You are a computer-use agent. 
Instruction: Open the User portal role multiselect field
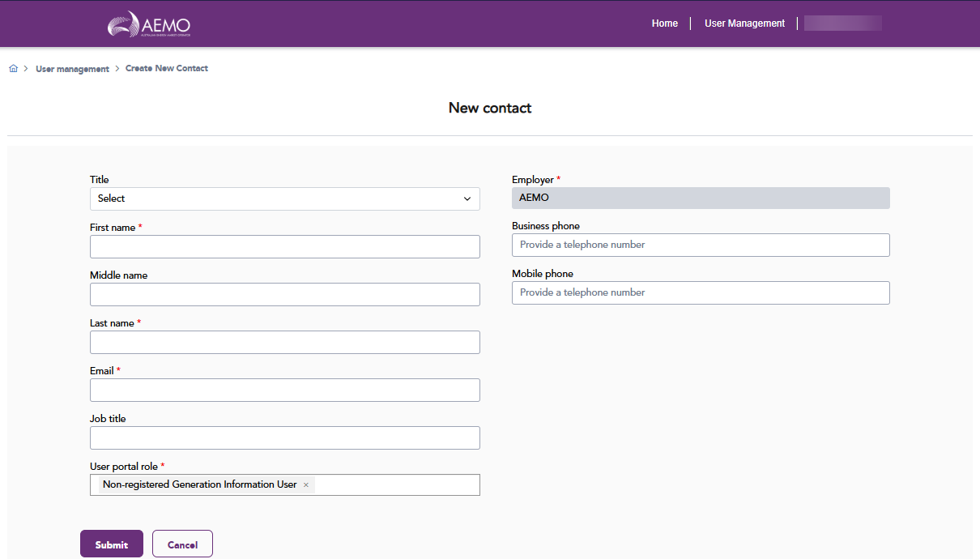coord(285,484)
